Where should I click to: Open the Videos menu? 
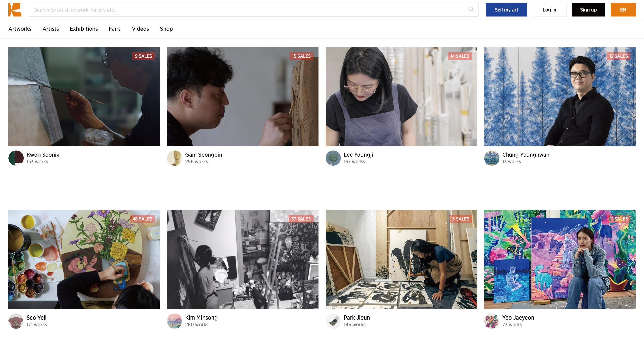coord(140,29)
